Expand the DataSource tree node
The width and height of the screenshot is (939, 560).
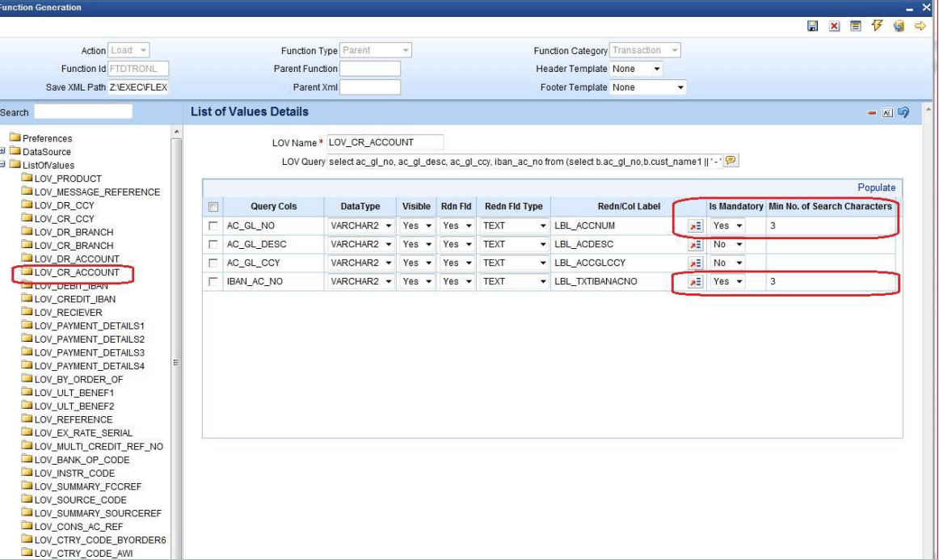click(3, 151)
